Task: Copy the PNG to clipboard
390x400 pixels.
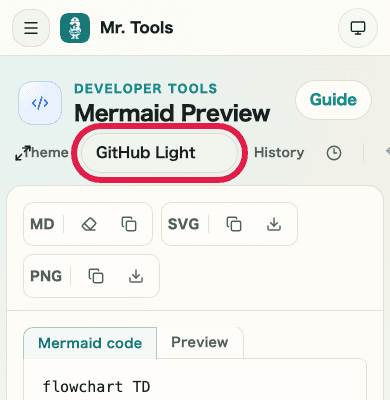Action: [x=96, y=276]
